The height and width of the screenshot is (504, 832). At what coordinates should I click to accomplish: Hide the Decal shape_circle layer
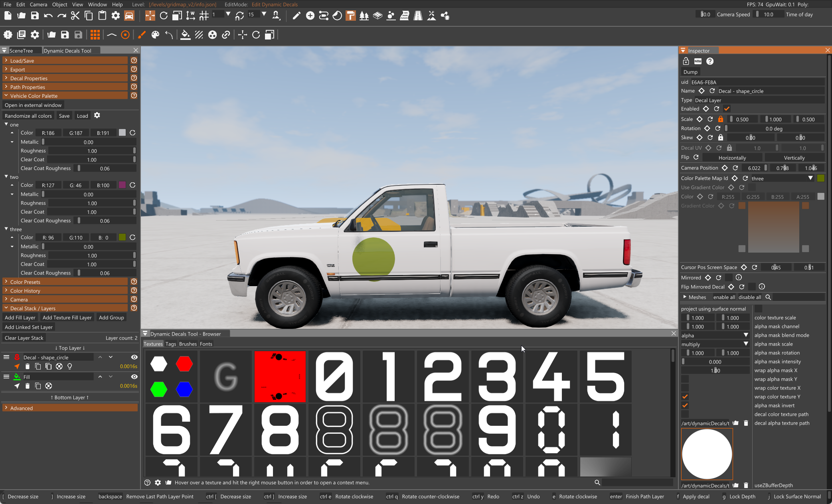tap(134, 357)
